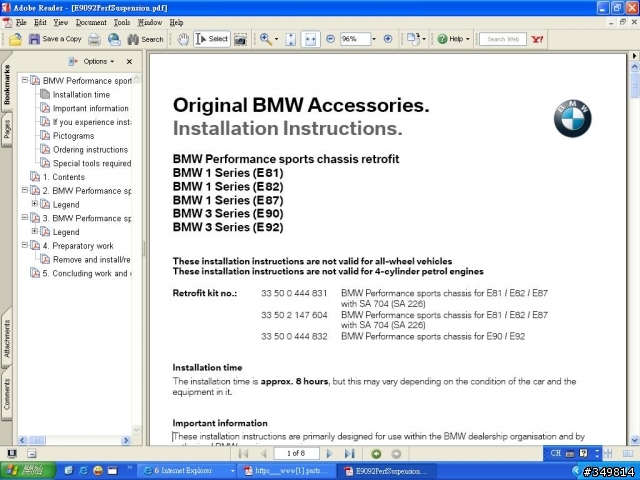
Task: Go to next view grey arrow
Action: [396, 454]
